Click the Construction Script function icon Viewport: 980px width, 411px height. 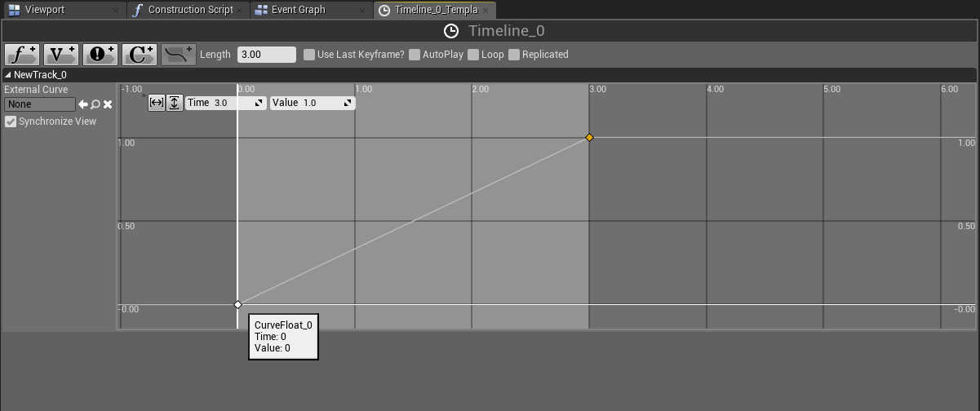tap(138, 10)
